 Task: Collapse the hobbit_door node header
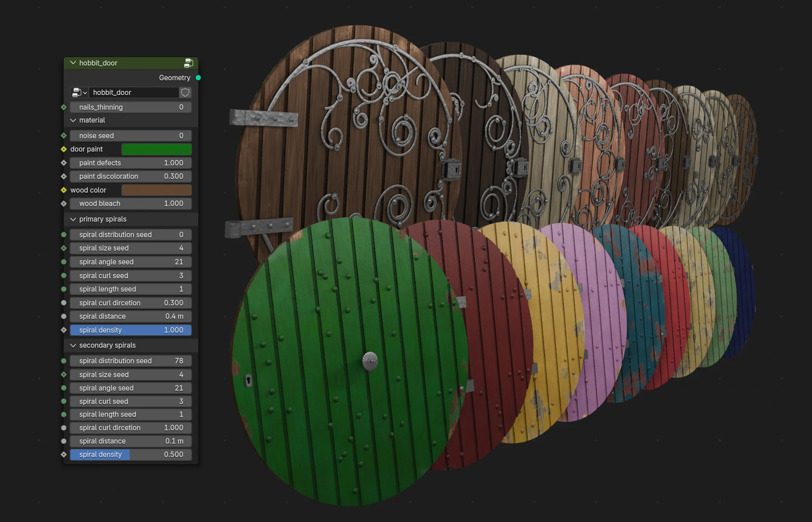coord(73,63)
